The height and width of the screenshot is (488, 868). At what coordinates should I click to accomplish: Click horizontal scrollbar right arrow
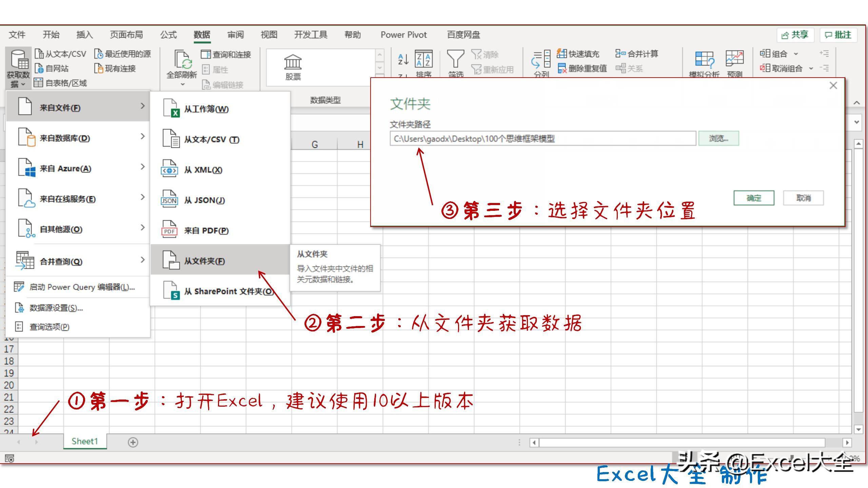pyautogui.click(x=847, y=442)
